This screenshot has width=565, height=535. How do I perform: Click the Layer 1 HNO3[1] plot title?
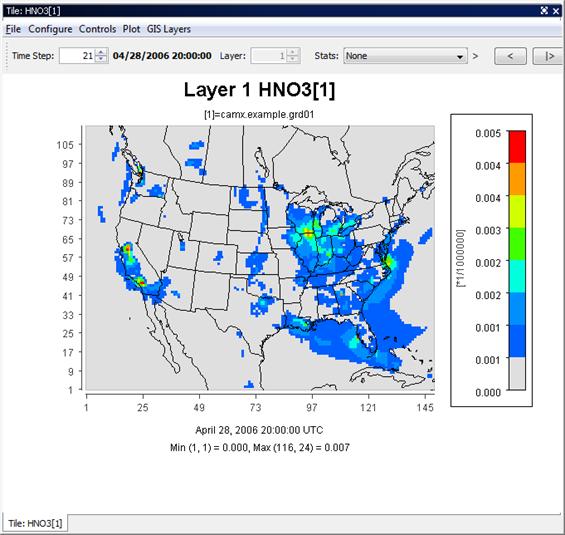pyautogui.click(x=259, y=90)
